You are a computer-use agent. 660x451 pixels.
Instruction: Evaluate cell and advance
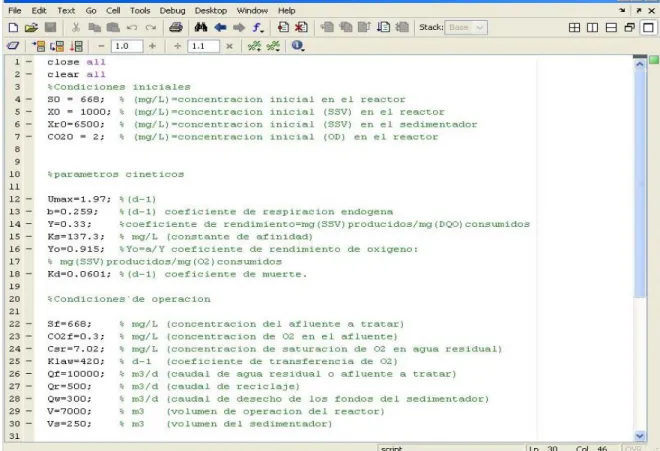[58, 46]
